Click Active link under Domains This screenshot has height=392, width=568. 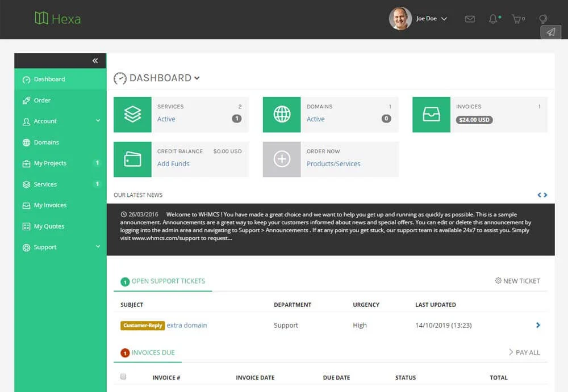tap(315, 119)
